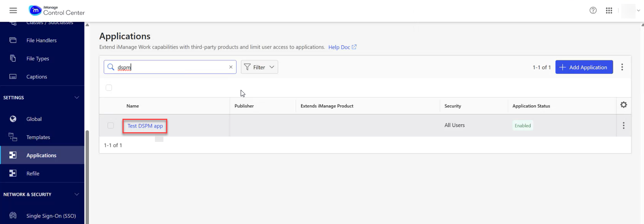The image size is (644, 224).
Task: Click the help question mark icon
Action: click(x=593, y=10)
